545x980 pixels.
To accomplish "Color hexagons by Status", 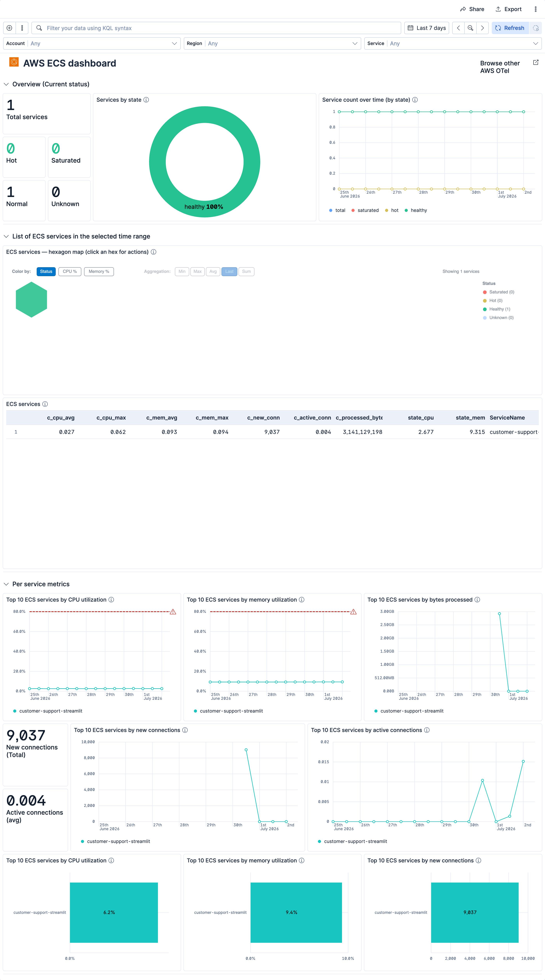I will tap(46, 272).
